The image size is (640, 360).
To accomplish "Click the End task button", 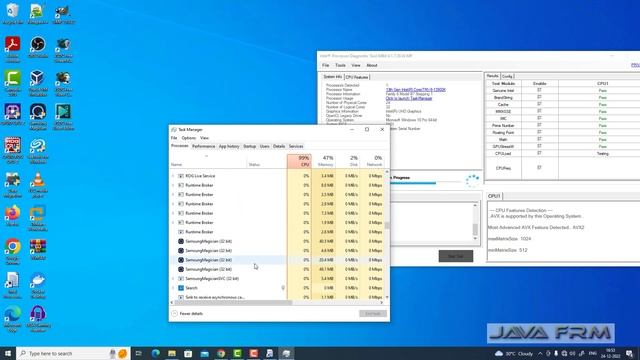I will [x=373, y=313].
